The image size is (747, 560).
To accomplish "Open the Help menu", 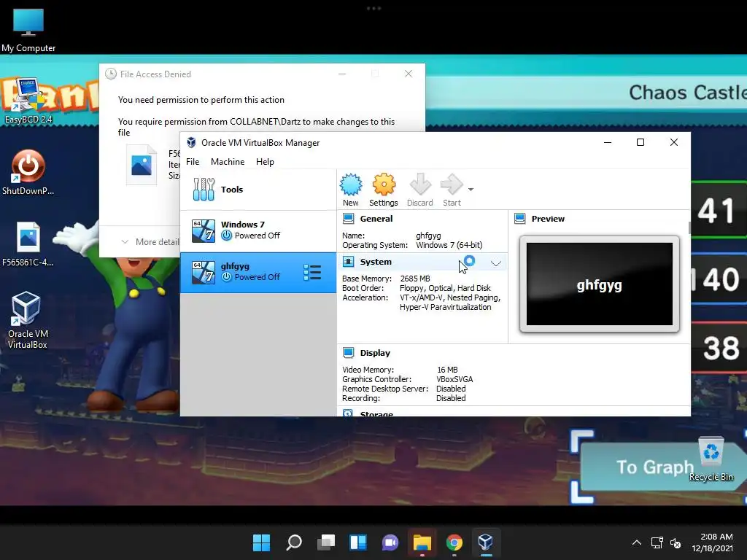I will pos(265,162).
